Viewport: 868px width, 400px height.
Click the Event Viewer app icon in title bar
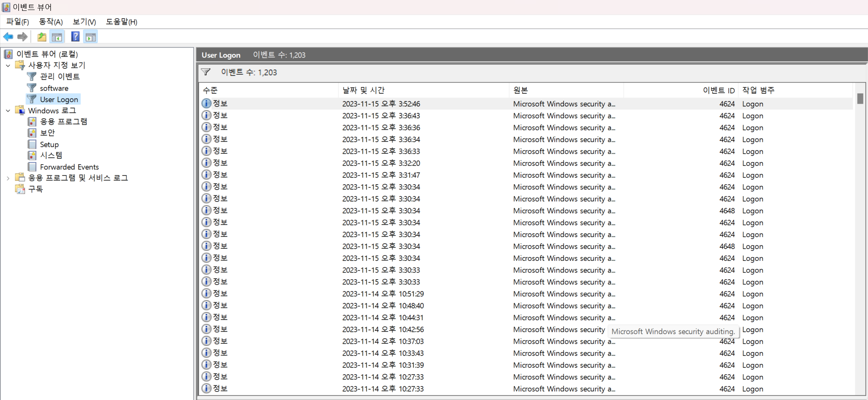click(x=6, y=7)
